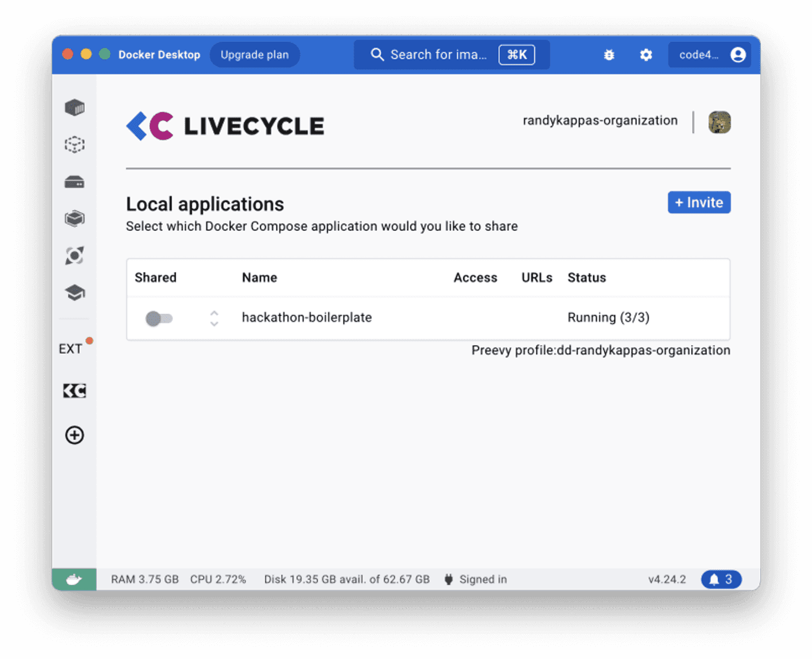The image size is (812, 659).
Task: Open the Learning Center via graduation cap icon
Action: click(x=74, y=292)
